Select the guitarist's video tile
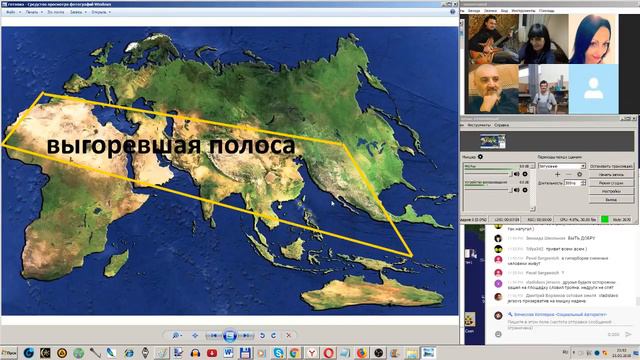 493,39
